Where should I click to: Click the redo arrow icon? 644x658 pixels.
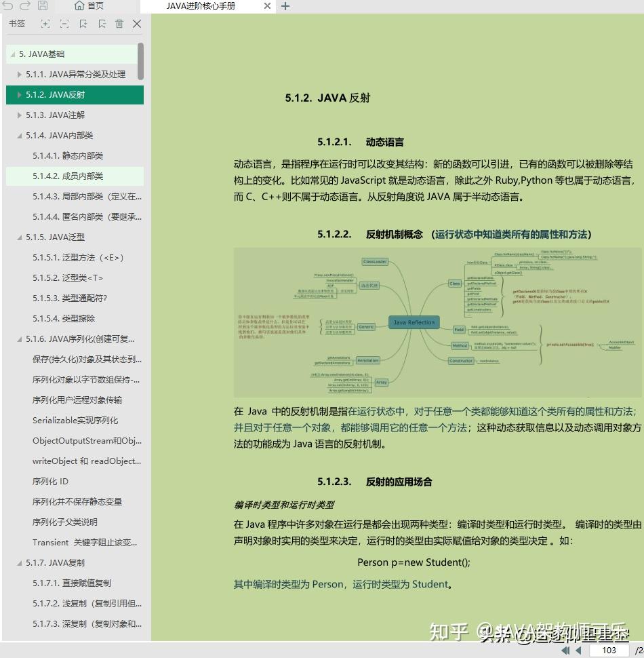coord(25,5)
